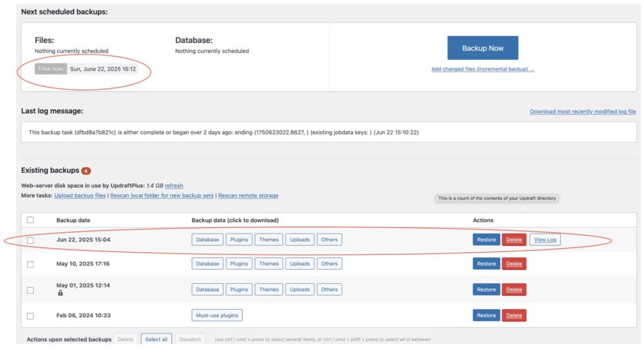The width and height of the screenshot is (644, 353).
Task: Download Uploads from May 01, 2025 backup
Action: (x=299, y=290)
